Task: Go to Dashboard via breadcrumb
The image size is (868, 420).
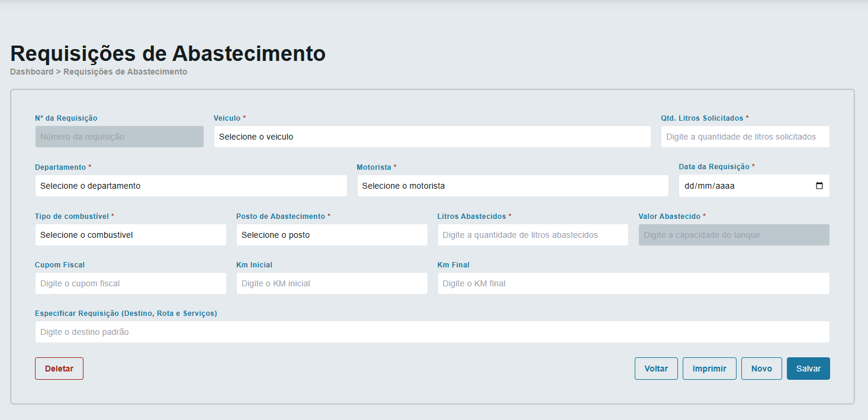Action: coord(31,72)
